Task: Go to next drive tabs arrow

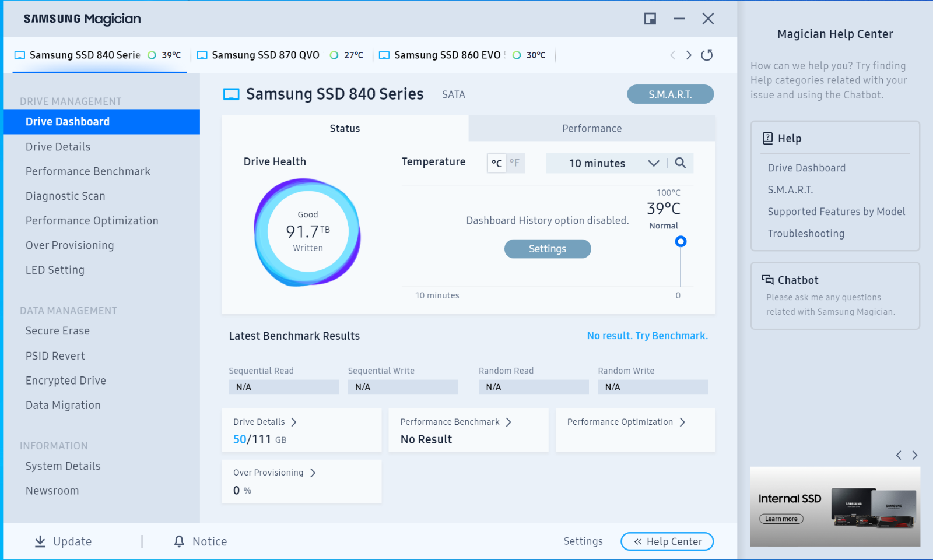Action: click(x=689, y=55)
